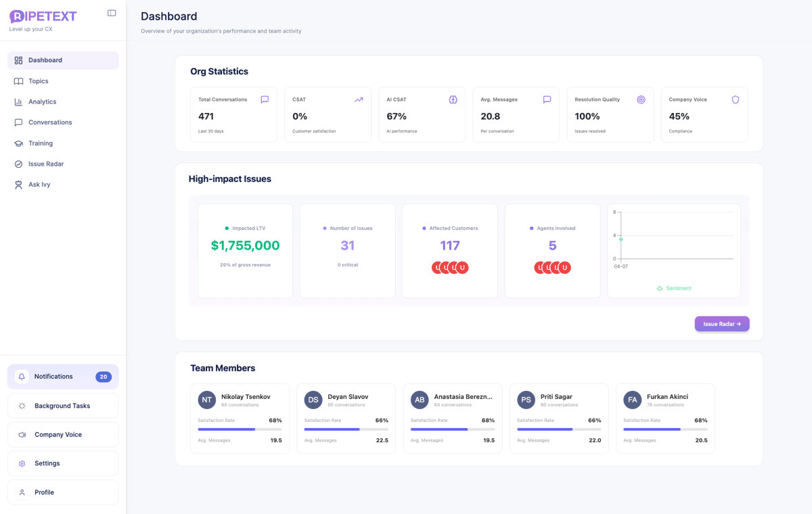Image resolution: width=812 pixels, height=514 pixels.
Task: Click Nikolay Tsenkov's satisfaction rate bar
Action: (x=240, y=429)
